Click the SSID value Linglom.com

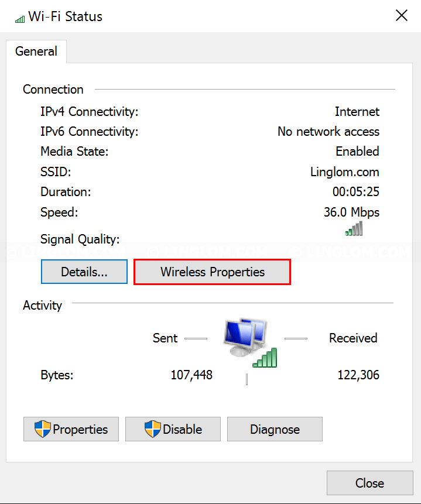point(344,172)
